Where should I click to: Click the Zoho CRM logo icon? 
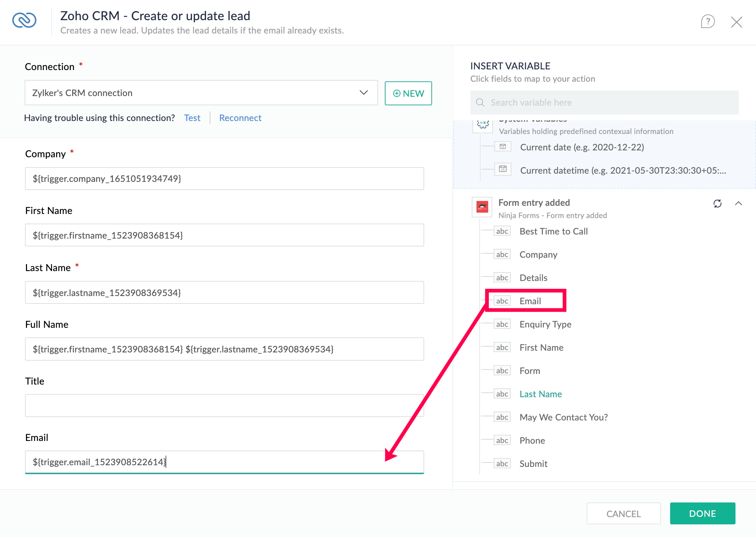(24, 20)
